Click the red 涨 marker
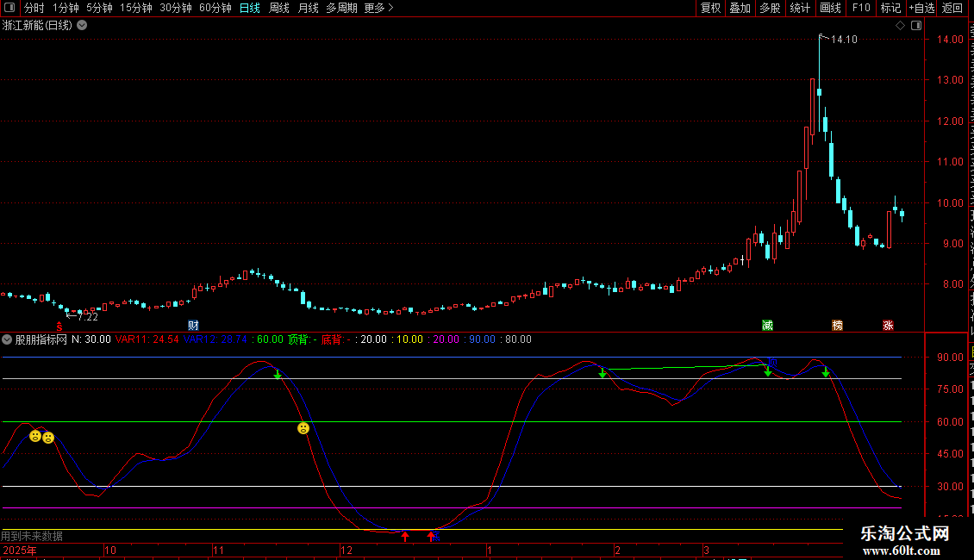Image resolution: width=974 pixels, height=560 pixels. point(889,326)
